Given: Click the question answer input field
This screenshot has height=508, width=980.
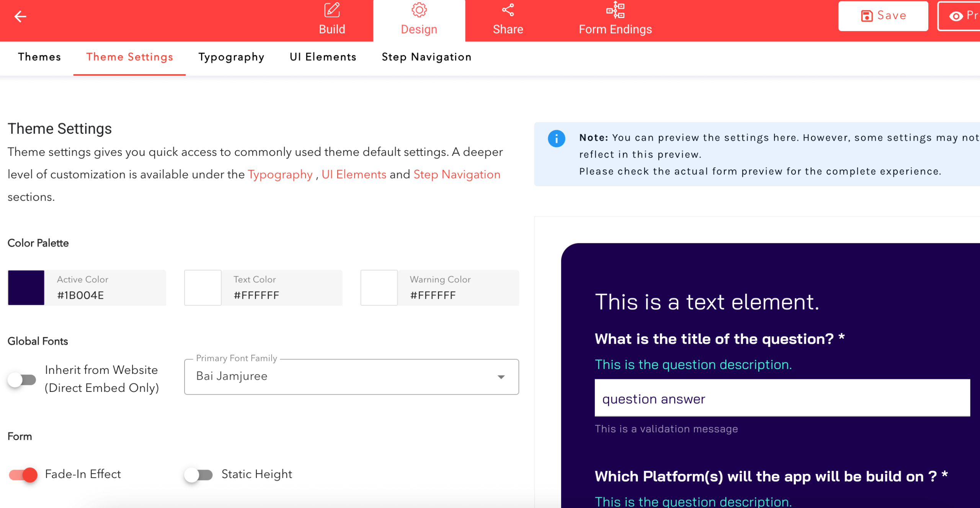Looking at the screenshot, I should [782, 398].
